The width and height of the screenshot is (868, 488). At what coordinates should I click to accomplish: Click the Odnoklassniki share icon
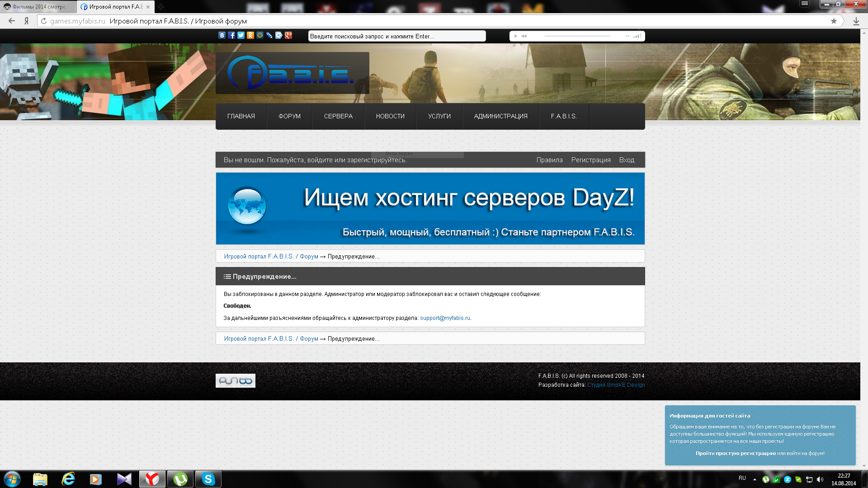[x=250, y=35]
